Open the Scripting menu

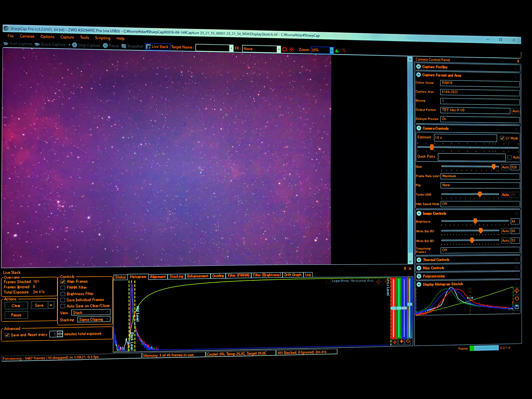103,38
